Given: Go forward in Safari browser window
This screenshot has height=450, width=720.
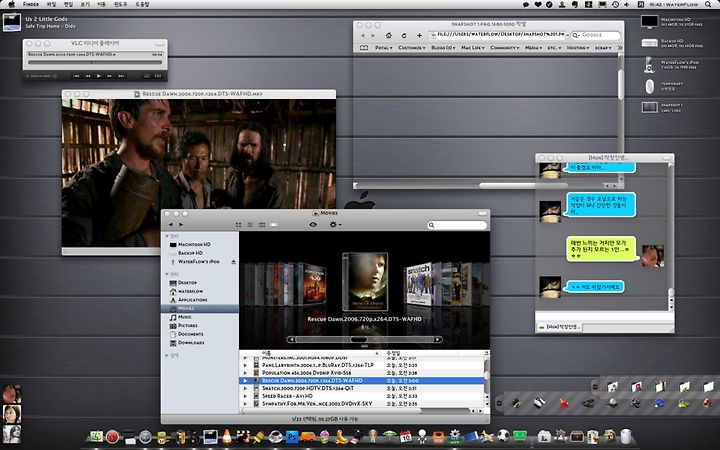Looking at the screenshot, I should point(373,35).
